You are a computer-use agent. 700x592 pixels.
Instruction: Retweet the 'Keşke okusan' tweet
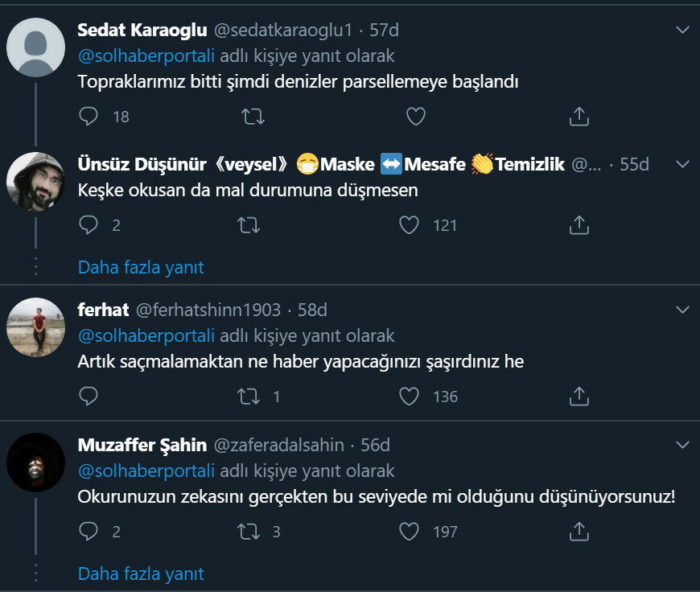click(x=249, y=225)
